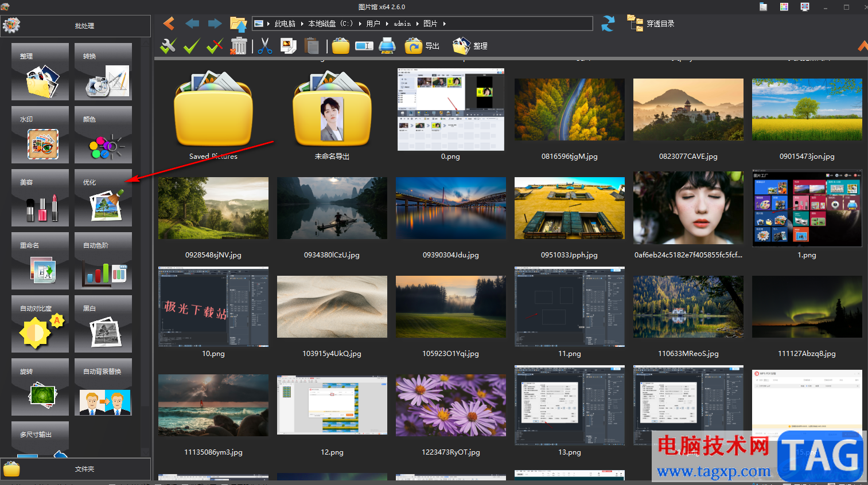Rename file toolbar icon
868x485 pixels.
(364, 46)
